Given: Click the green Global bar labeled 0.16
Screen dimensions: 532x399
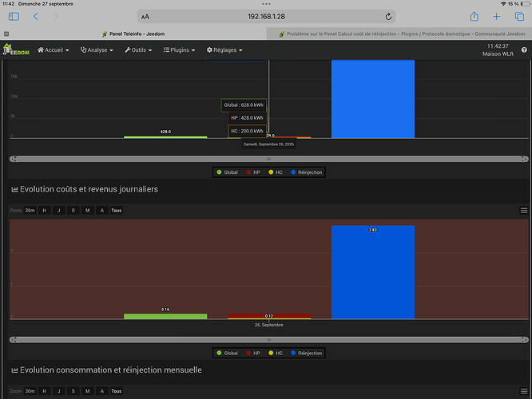Looking at the screenshot, I should pyautogui.click(x=165, y=316).
